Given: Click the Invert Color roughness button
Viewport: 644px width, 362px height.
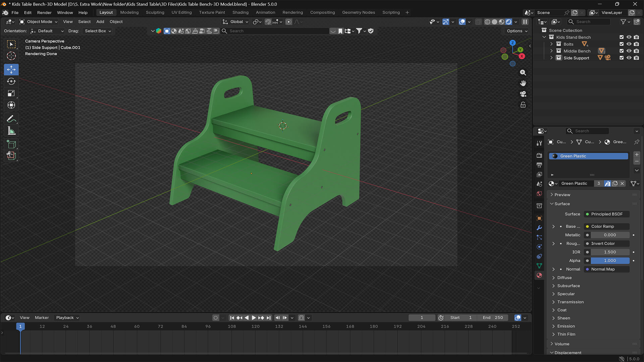Looking at the screenshot, I should [x=606, y=244].
